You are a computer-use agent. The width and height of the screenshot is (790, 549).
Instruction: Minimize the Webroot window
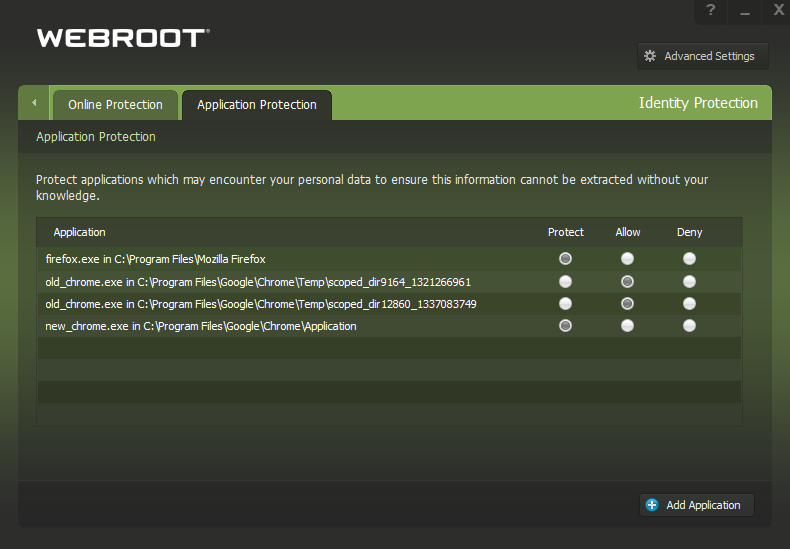745,11
